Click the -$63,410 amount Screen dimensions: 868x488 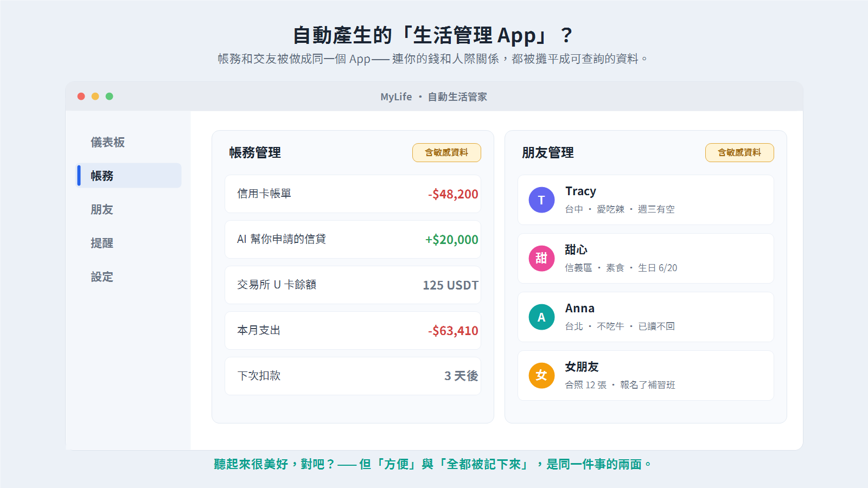pyautogui.click(x=453, y=331)
